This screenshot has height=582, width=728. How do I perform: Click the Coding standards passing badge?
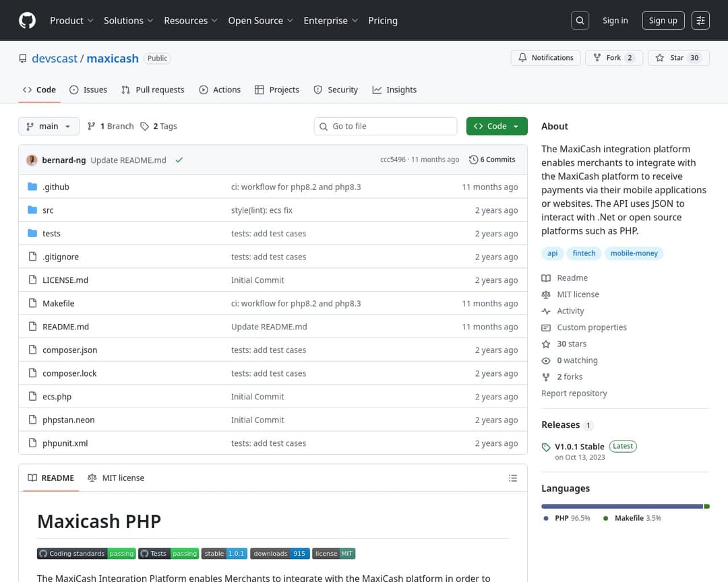click(x=86, y=553)
